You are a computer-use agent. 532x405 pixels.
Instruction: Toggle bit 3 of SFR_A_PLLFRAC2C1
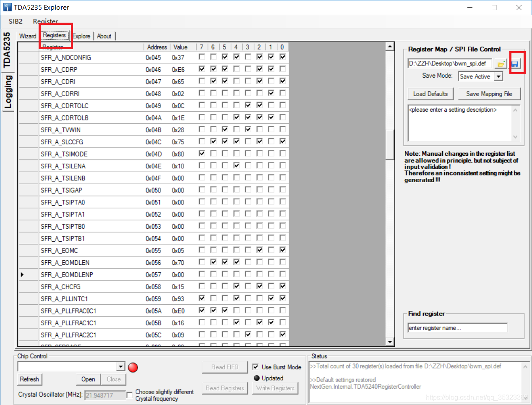[x=248, y=334]
